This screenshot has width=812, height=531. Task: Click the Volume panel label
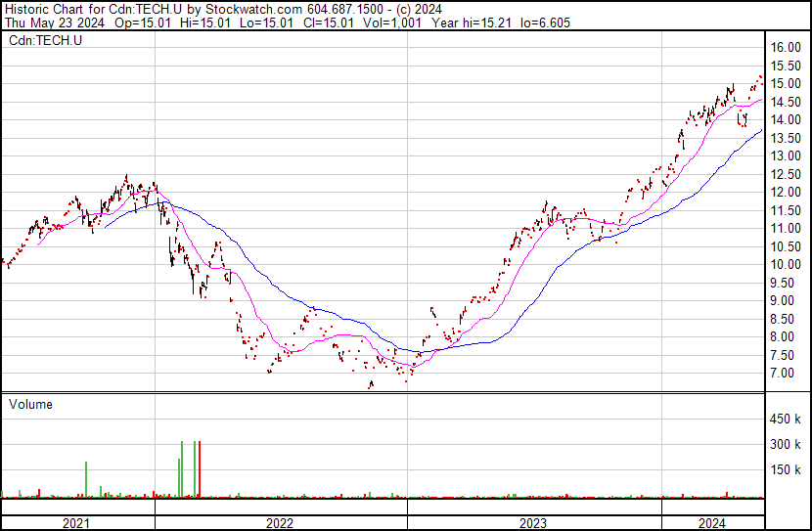point(30,404)
